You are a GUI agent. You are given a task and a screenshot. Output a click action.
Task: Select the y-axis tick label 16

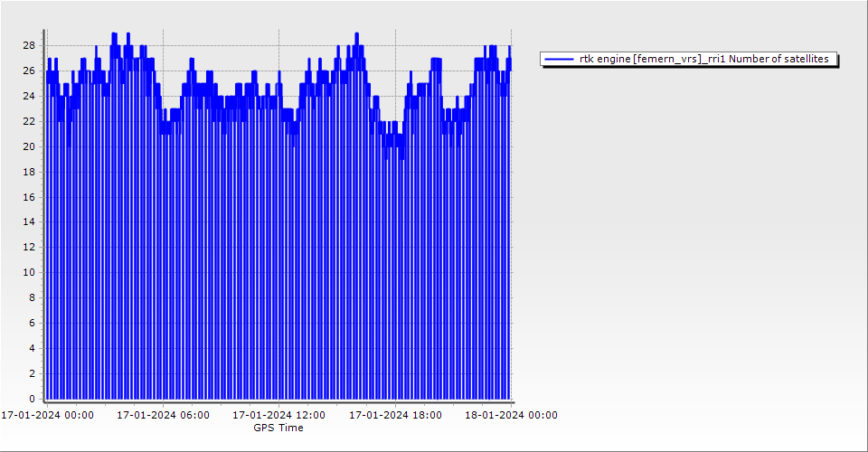pyautogui.click(x=29, y=197)
